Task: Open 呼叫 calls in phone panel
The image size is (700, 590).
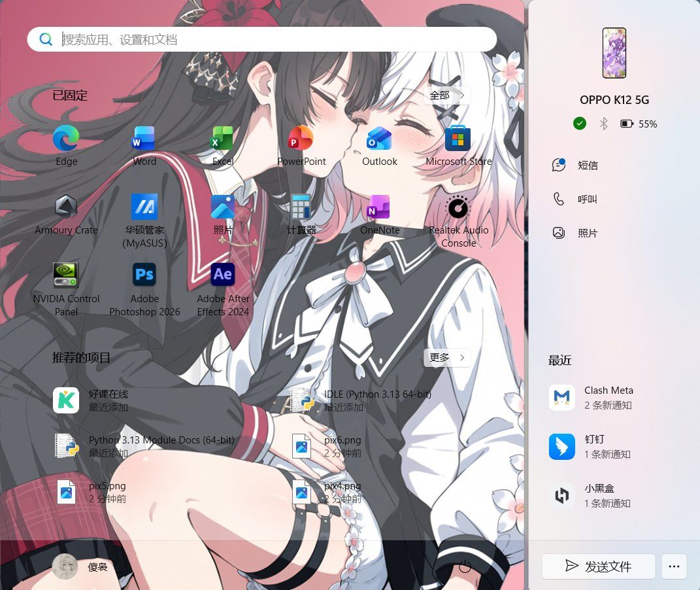Action: 575,200
